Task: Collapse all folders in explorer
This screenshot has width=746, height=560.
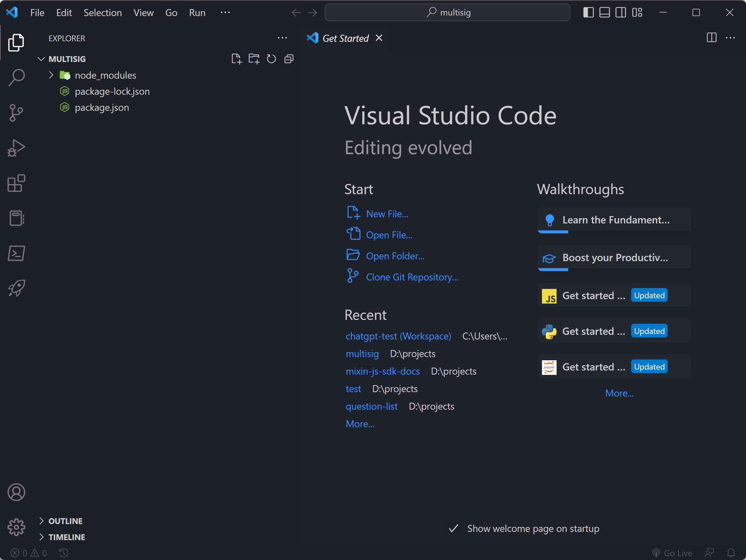Action: click(x=289, y=59)
